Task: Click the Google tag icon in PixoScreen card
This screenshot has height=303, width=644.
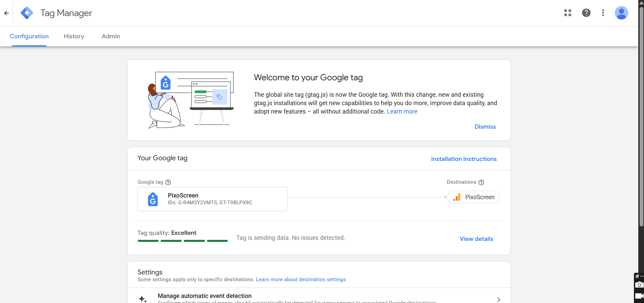Action: tap(153, 199)
